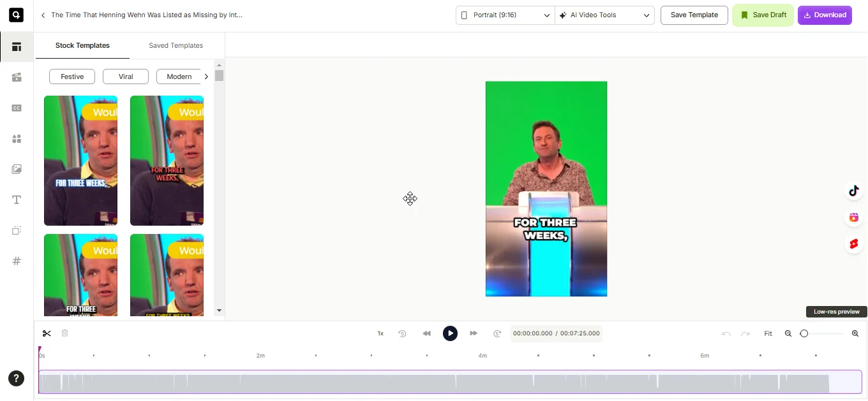Click the scissors split tool
This screenshot has width=868, height=401.
click(x=47, y=333)
